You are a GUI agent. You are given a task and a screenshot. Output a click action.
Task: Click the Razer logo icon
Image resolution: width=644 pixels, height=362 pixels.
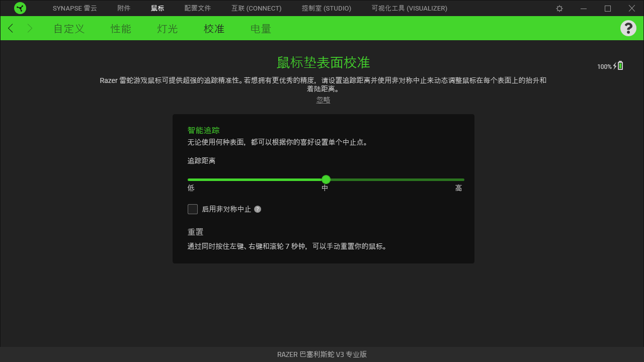pos(20,8)
